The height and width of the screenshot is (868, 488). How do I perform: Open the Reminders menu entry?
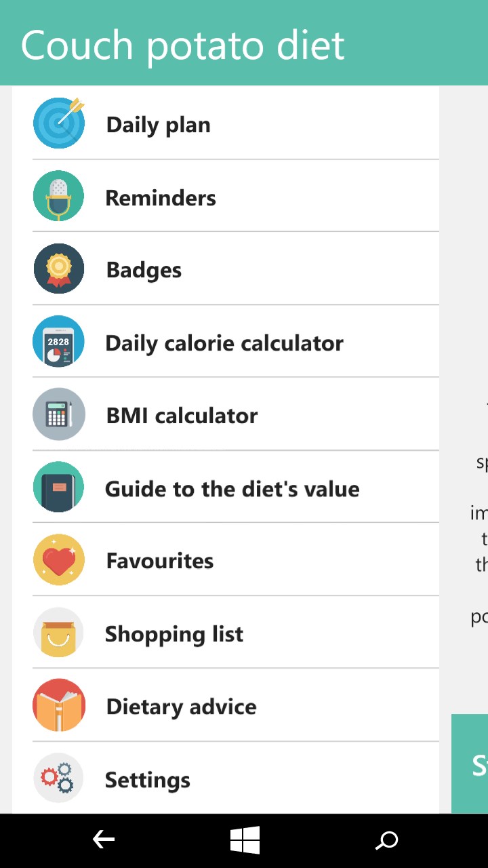pos(161,198)
